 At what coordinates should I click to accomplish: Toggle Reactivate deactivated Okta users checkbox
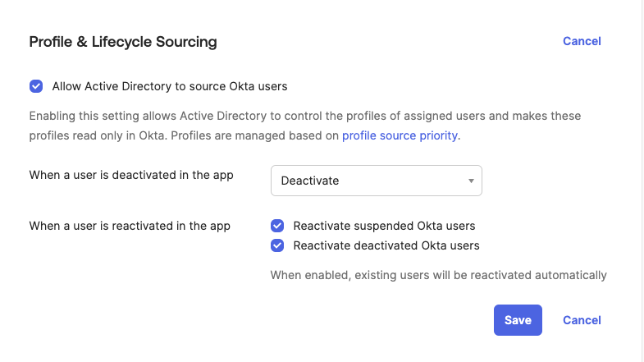277,245
